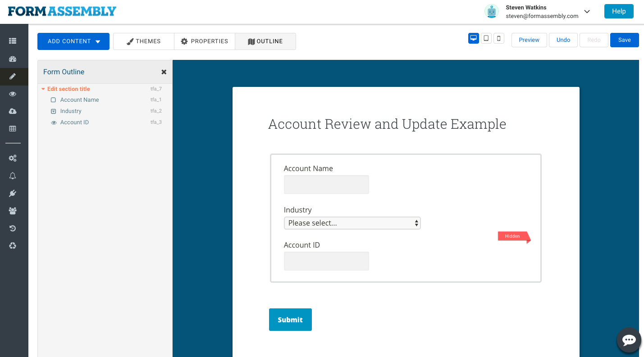Open the forms list icon in sidebar
Image resolution: width=644 pixels, height=357 pixels.
(x=13, y=41)
